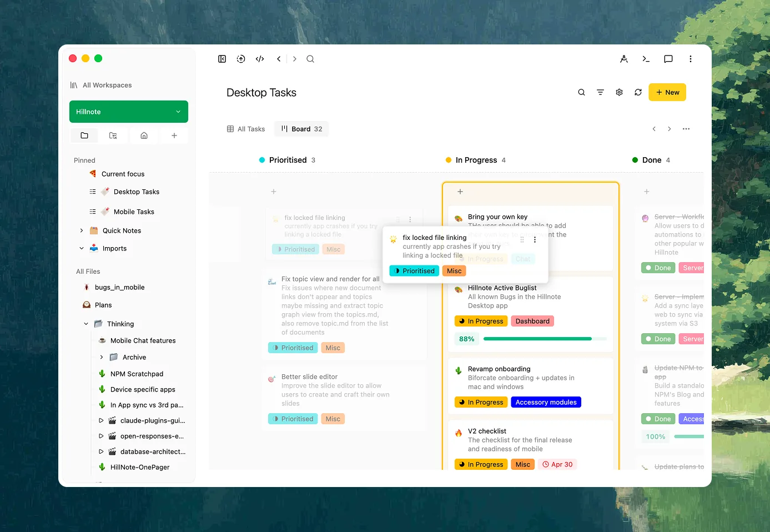The image size is (770, 532).
Task: Click the Dashboard tag on Buglist card
Action: [x=532, y=321]
